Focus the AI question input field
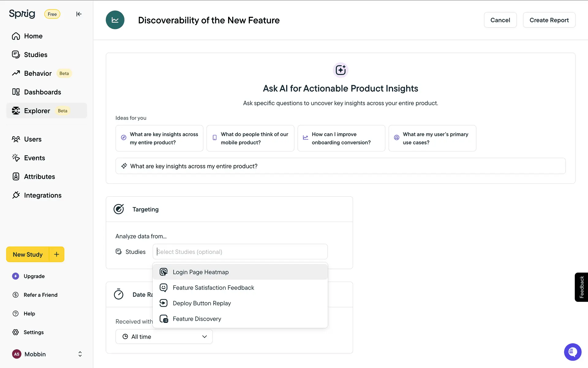The width and height of the screenshot is (588, 368). [x=340, y=166]
